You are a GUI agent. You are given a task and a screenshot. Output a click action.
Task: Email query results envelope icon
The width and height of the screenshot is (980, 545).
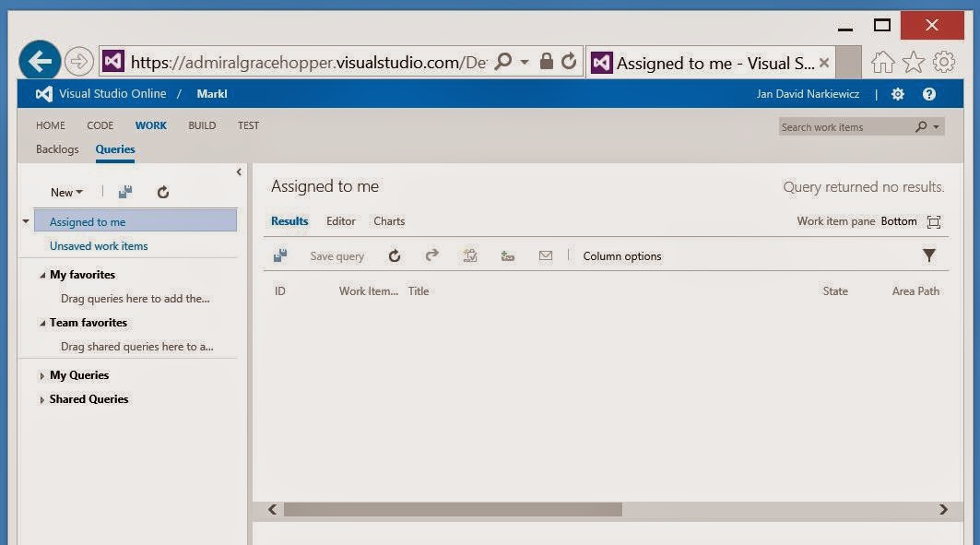[546, 255]
